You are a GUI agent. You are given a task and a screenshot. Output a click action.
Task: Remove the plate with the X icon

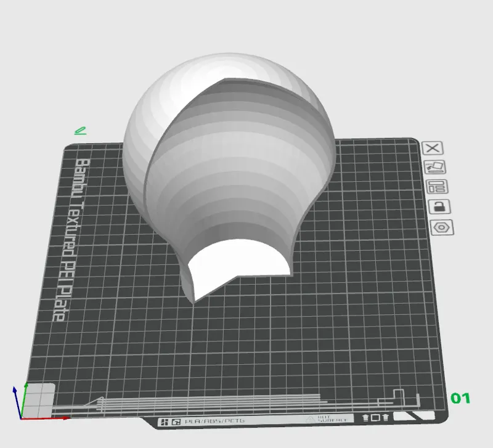(433, 148)
